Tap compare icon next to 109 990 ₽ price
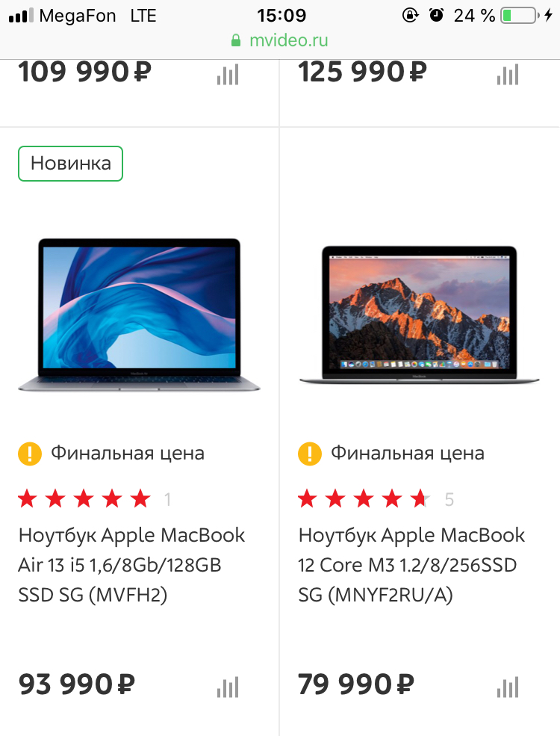The height and width of the screenshot is (736, 560). (x=228, y=74)
